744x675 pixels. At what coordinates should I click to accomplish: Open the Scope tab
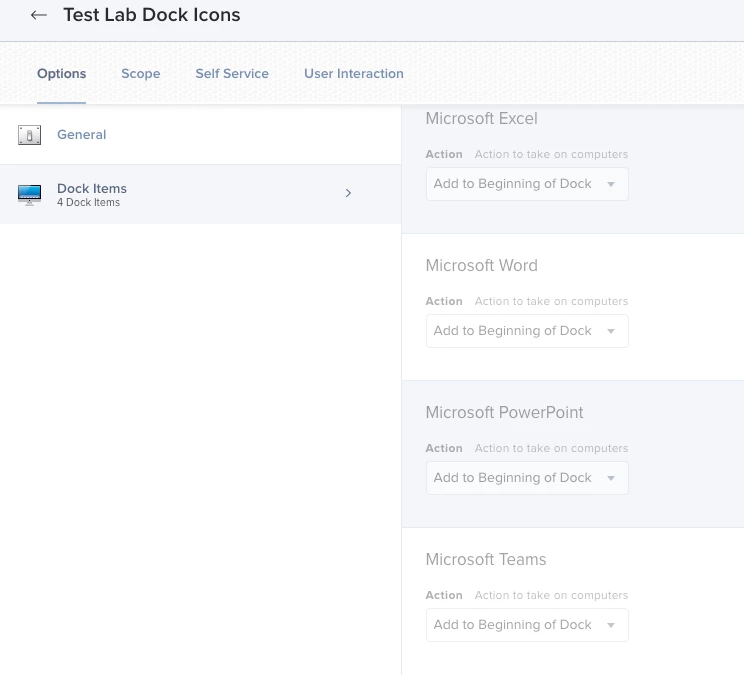pos(141,73)
